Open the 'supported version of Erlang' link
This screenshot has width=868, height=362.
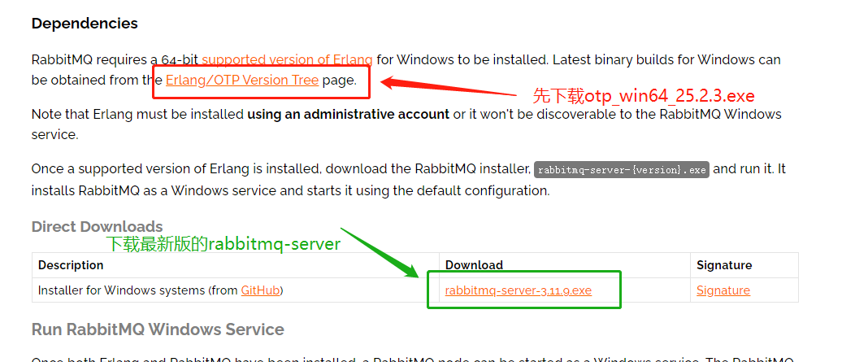[x=287, y=59]
